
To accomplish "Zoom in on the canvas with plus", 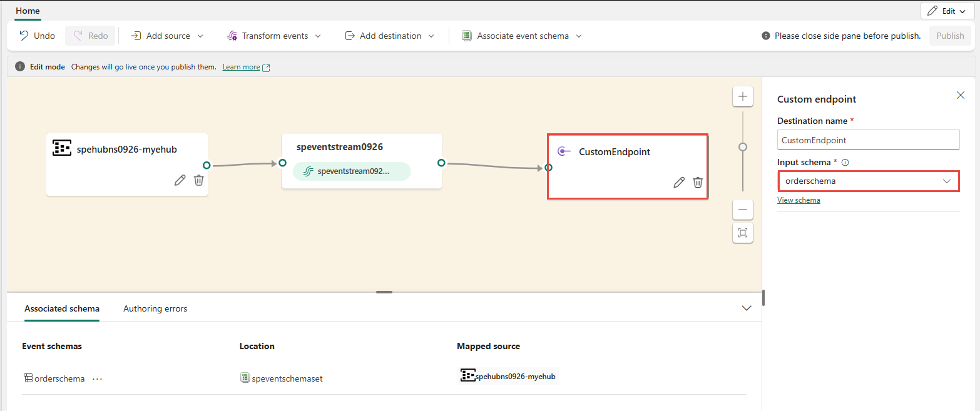I will [x=743, y=96].
